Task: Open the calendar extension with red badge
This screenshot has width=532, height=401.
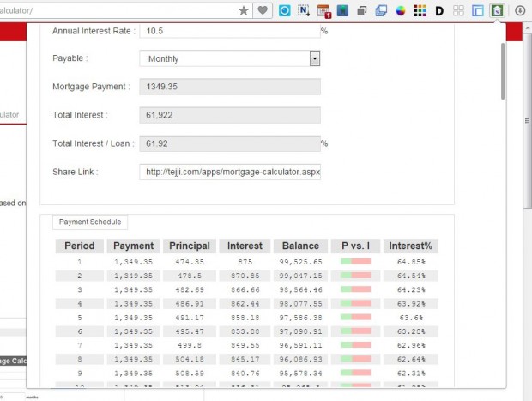Action: [323, 11]
